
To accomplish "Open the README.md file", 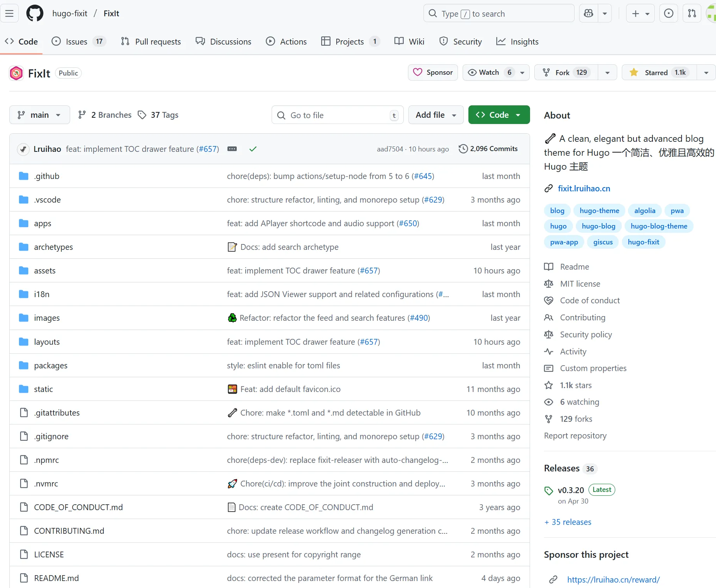I will pyautogui.click(x=57, y=578).
